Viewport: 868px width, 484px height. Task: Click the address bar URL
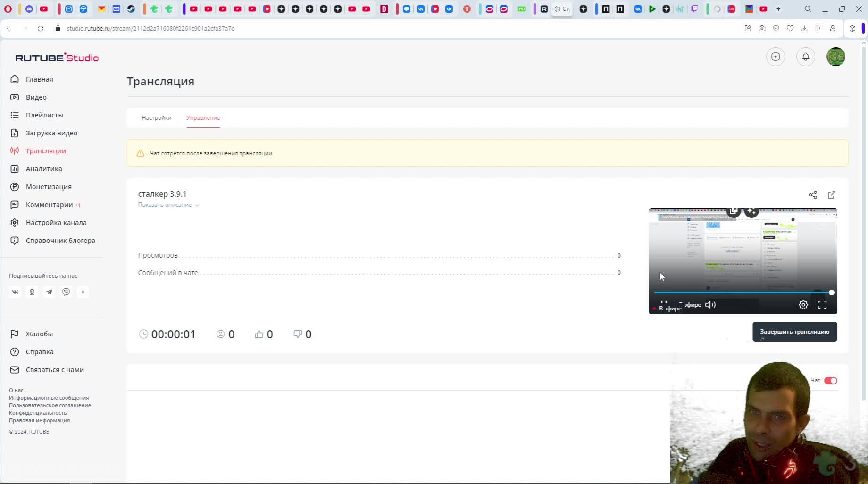150,29
